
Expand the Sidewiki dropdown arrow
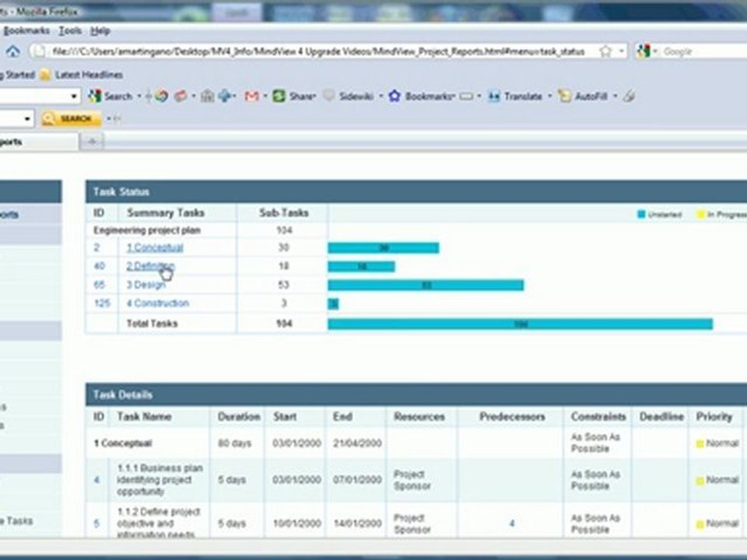tap(381, 96)
